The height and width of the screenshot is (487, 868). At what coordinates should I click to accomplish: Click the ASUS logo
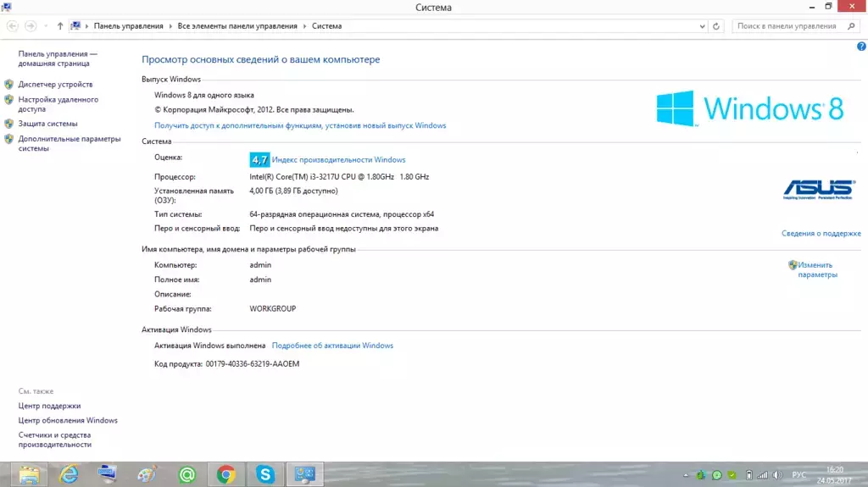coord(819,189)
